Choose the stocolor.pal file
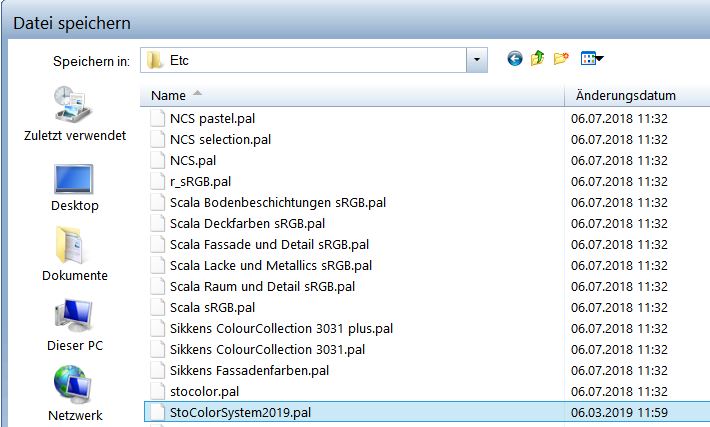Screen dimensions: 710x427 click(204, 390)
